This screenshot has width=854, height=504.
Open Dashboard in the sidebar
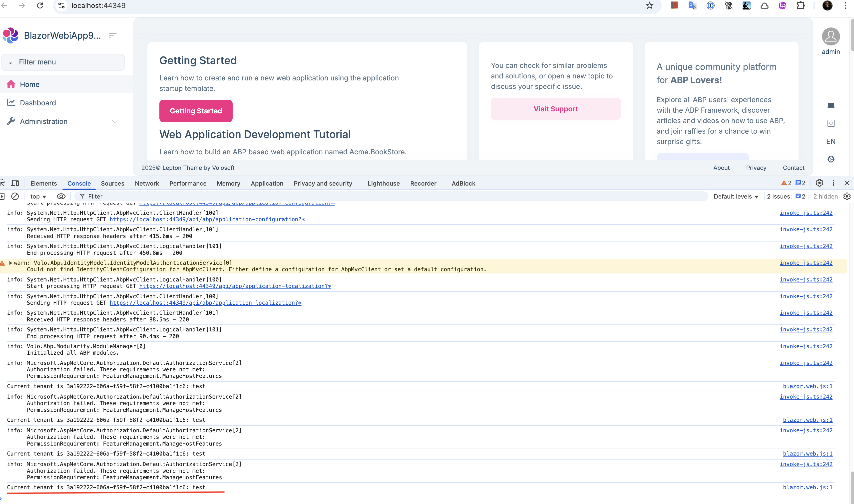coord(38,103)
